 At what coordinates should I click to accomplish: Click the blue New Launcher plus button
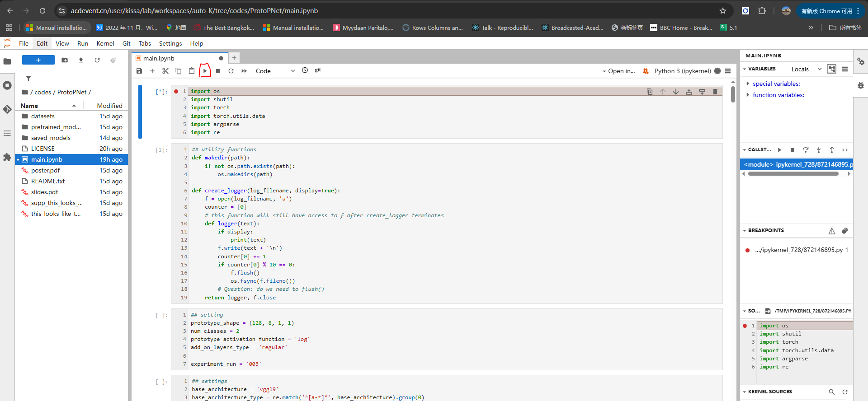(x=38, y=60)
